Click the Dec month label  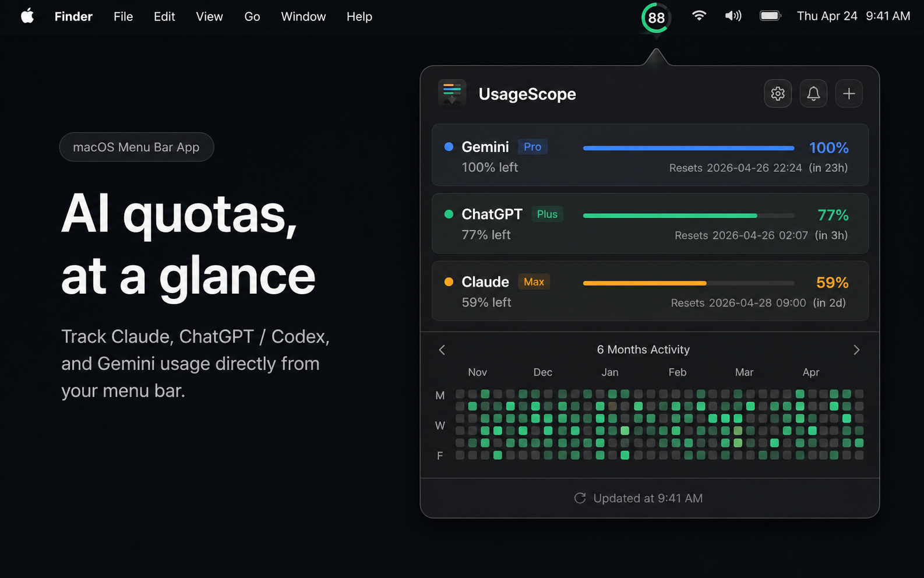coord(542,372)
